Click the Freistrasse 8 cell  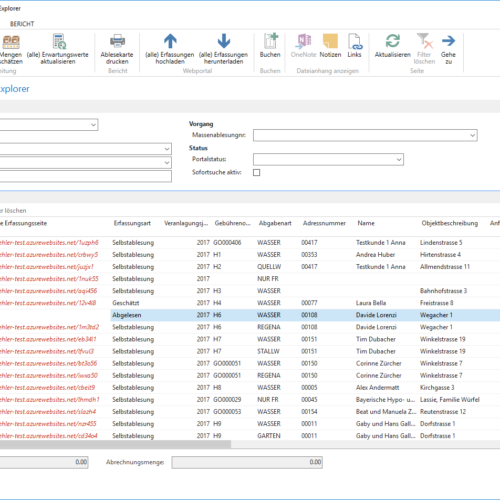tap(437, 303)
